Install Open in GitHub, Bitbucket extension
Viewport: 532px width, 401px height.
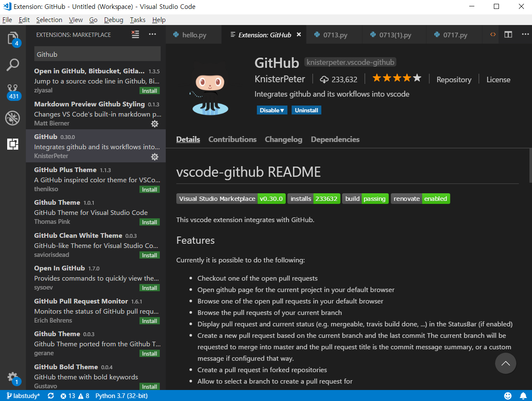[150, 91]
